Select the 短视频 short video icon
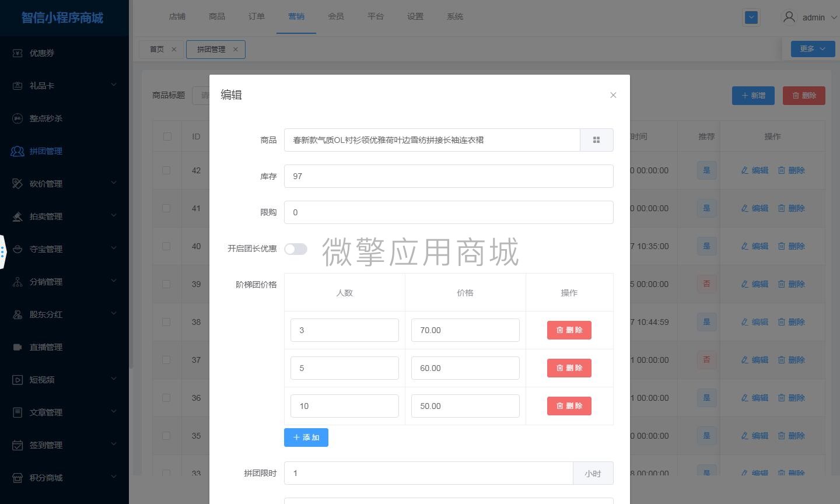Viewport: 840px width, 504px height. [17, 380]
